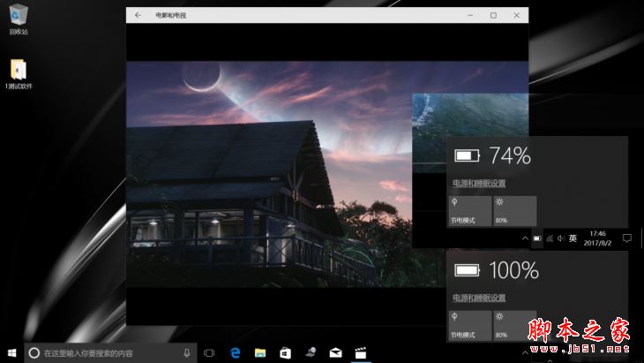This screenshot has height=363, width=644.
Task: Click the 100% battery percentage text
Action: coord(513,270)
